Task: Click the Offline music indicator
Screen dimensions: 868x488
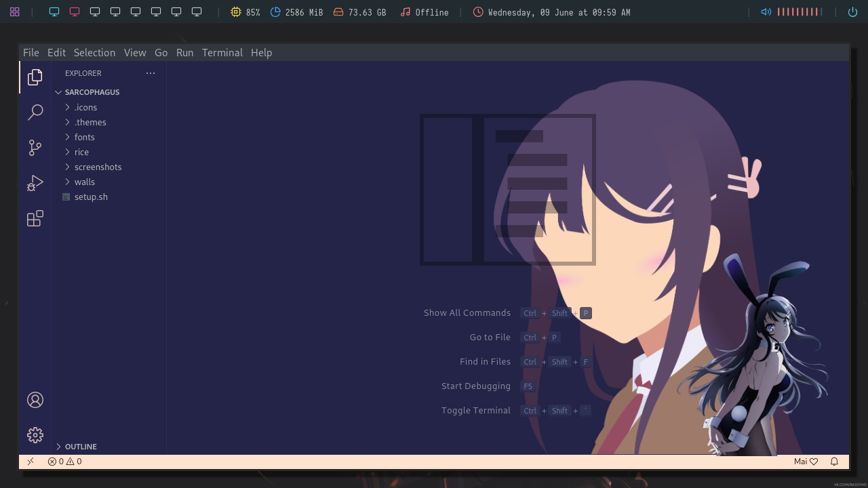Action: click(424, 12)
